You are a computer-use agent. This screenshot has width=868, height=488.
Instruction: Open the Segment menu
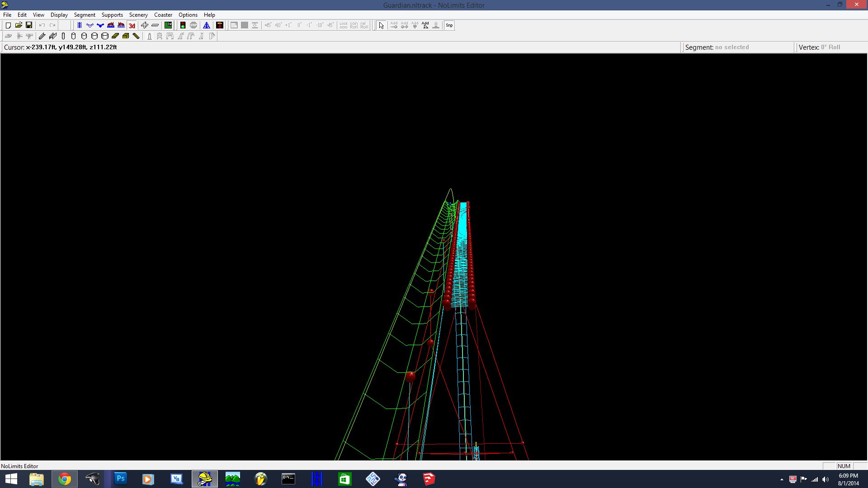click(x=85, y=15)
